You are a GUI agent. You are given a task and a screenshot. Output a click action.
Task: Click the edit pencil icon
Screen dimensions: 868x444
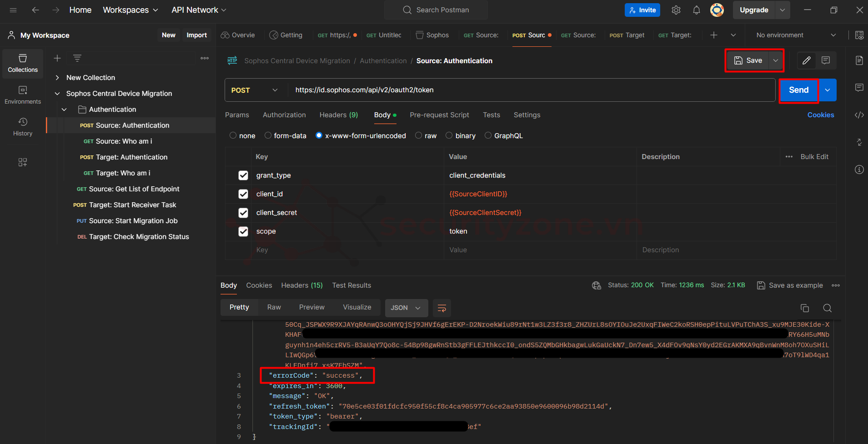[807, 60]
